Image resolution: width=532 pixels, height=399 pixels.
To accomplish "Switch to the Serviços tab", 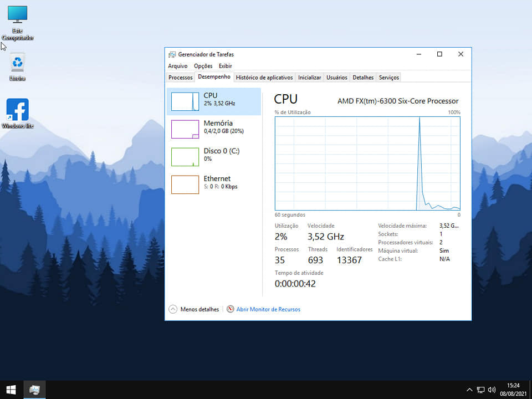I will (389, 78).
